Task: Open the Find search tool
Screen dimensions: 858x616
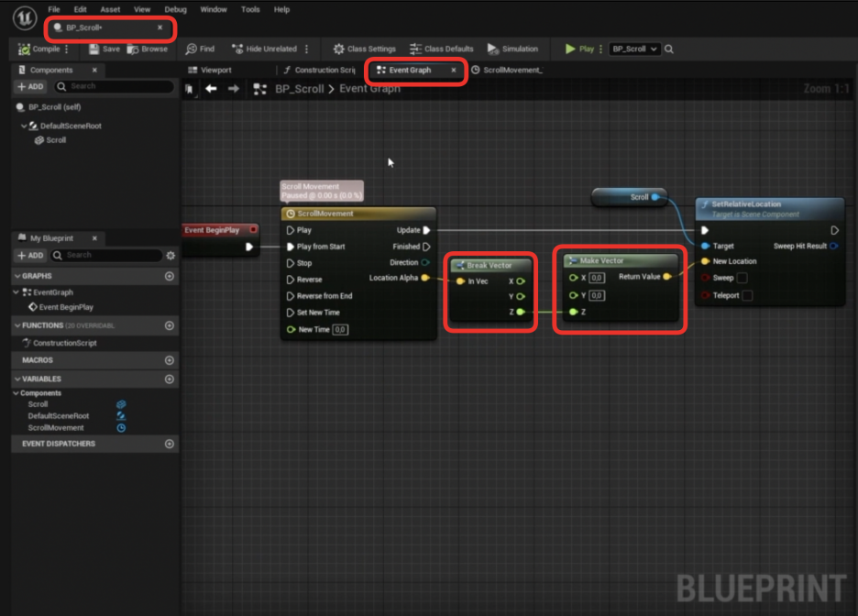Action: [200, 49]
